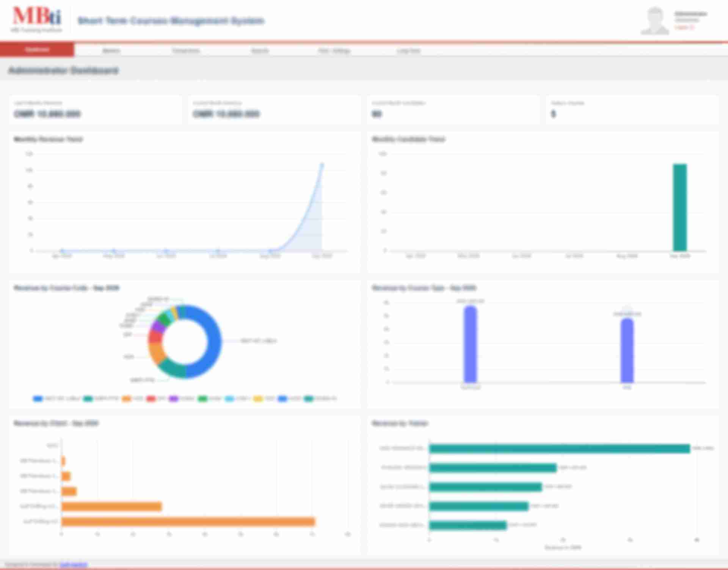Toggle the purple legend swatch in the donut chart
The height and width of the screenshot is (570, 728).
(x=173, y=399)
